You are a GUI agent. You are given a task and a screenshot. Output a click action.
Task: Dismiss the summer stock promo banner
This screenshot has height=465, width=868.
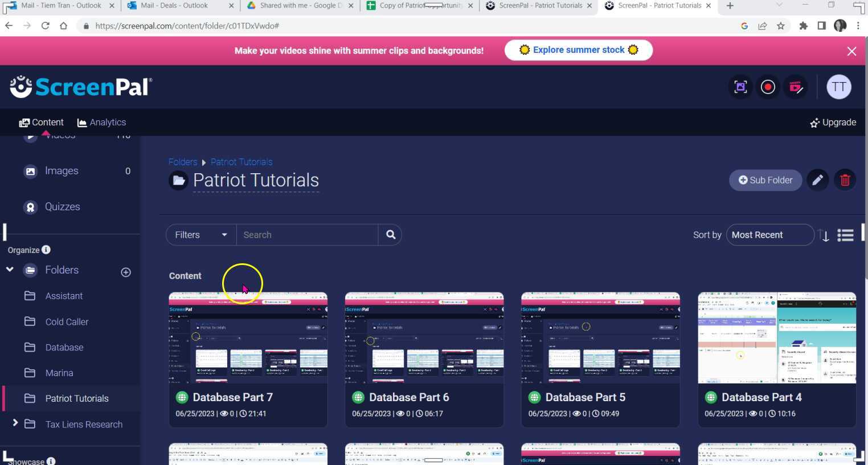click(x=851, y=51)
